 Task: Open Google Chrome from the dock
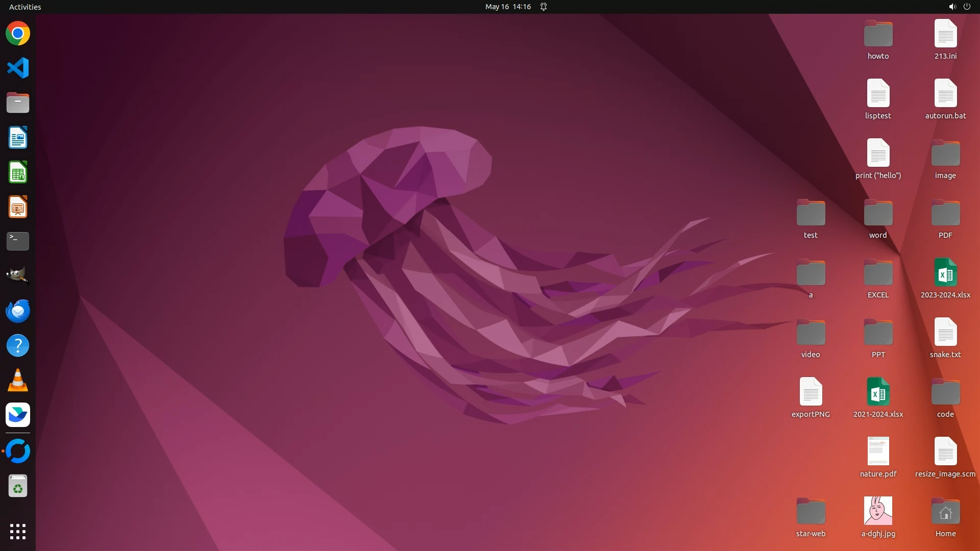(18, 34)
